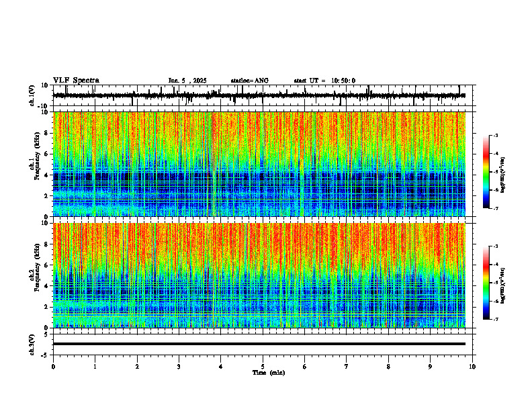Click the "4" kHz tick of ch.2 spectrogram

click(x=46, y=286)
